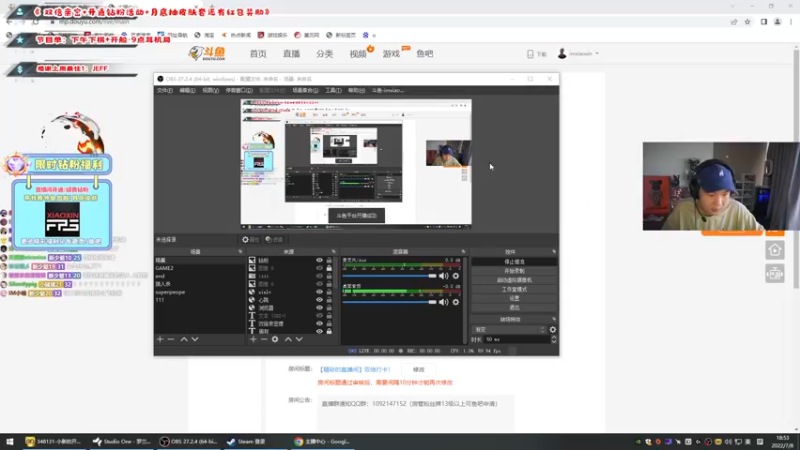
Task: Toggle visibility of the 浏览器 source
Action: (x=319, y=308)
